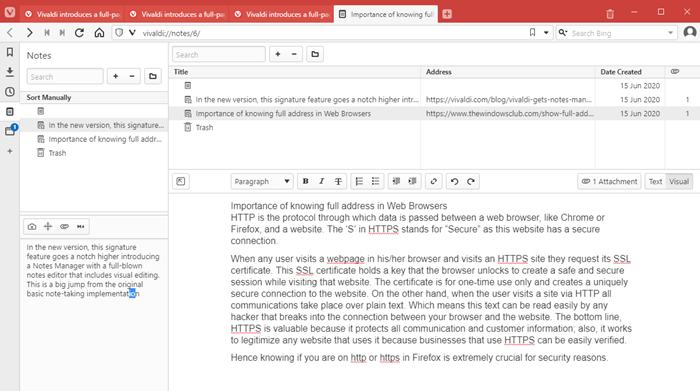Open a new tab with plus button

(x=447, y=14)
